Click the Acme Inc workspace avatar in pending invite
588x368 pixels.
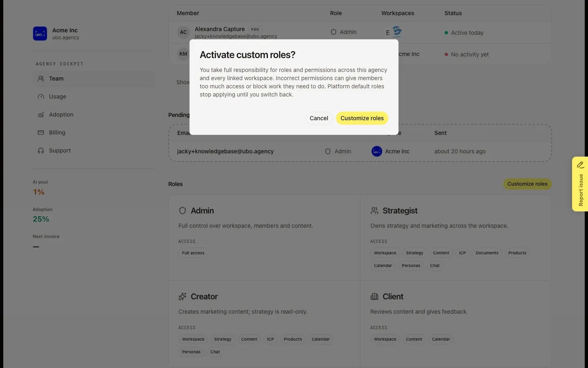(377, 151)
